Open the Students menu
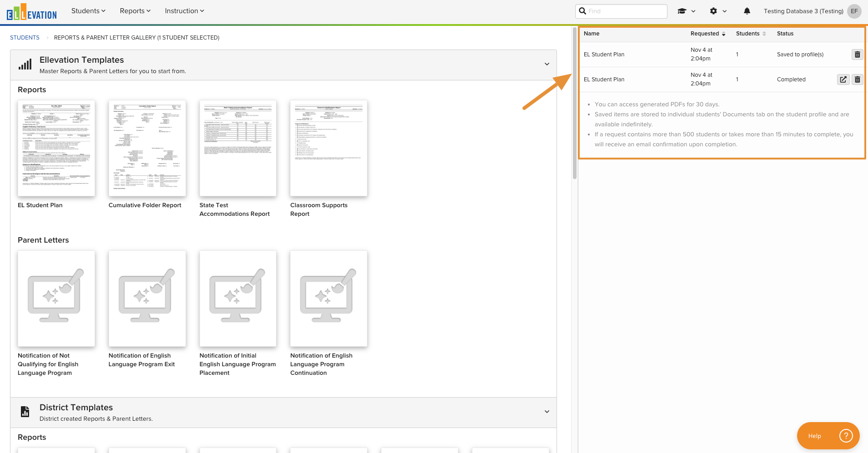868x453 pixels. click(x=88, y=11)
